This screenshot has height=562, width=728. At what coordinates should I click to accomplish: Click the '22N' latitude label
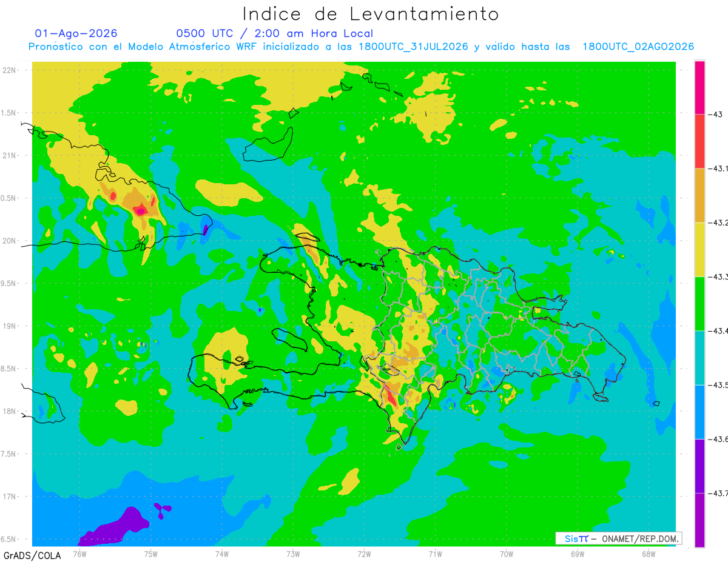(x=10, y=70)
